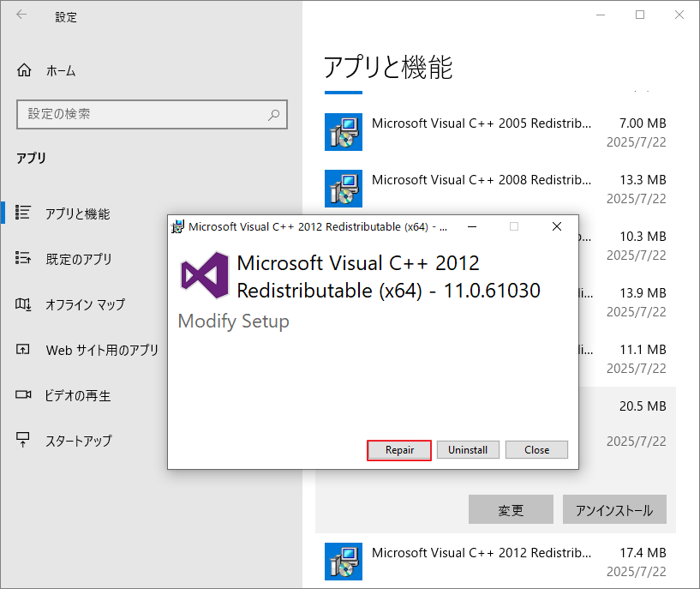Click the search magnifier in the search field
Image resolution: width=700 pixels, height=589 pixels.
click(272, 114)
